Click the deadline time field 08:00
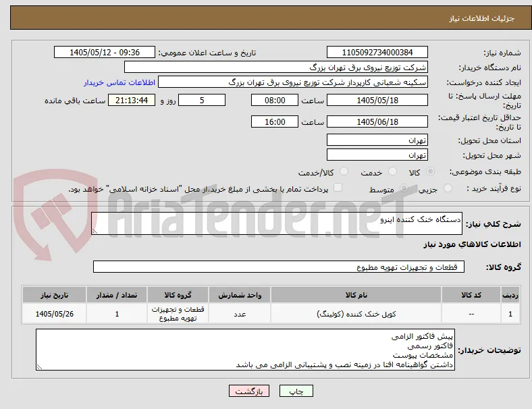This screenshot has height=409, width=532. (x=275, y=100)
